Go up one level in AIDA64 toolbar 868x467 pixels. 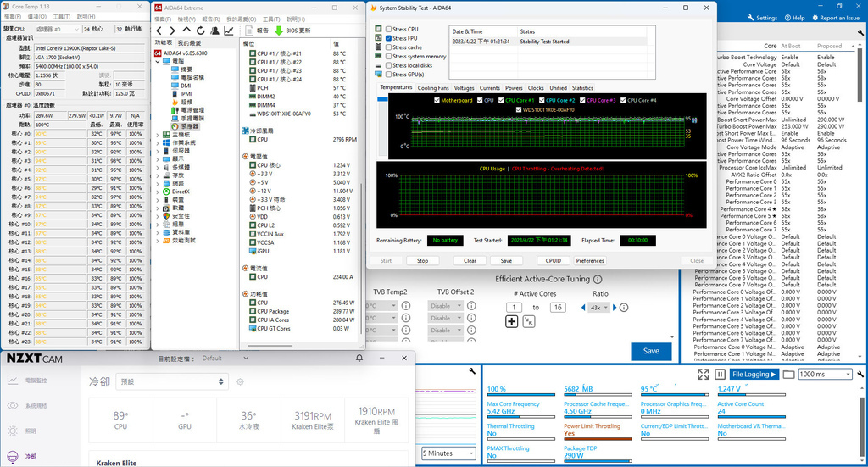tap(186, 31)
